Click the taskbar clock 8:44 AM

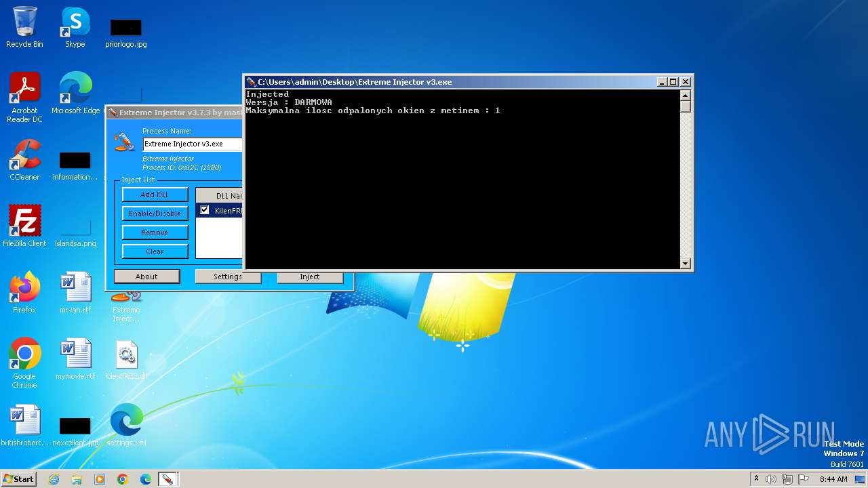[x=833, y=479]
